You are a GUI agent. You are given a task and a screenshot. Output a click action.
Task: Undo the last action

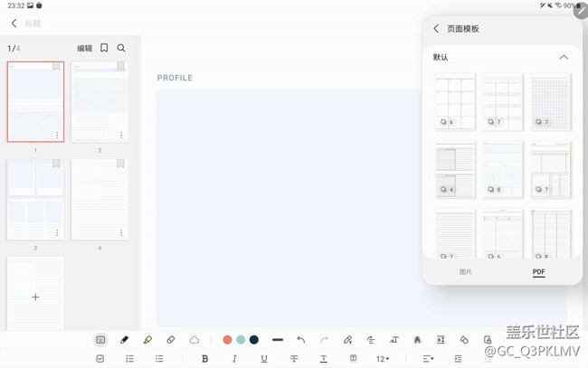(x=301, y=340)
